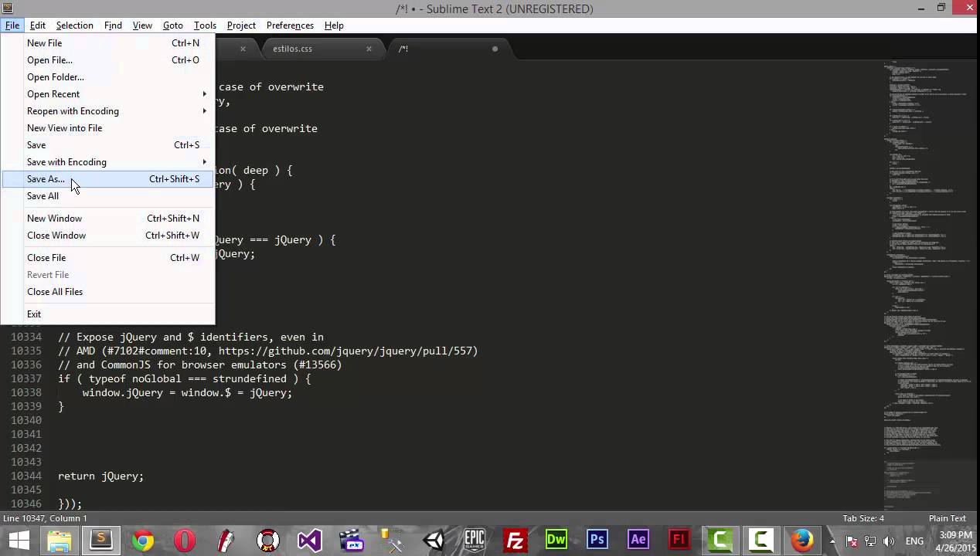The width and height of the screenshot is (980, 556).
Task: Open Adobe Flash from the taskbar
Action: click(679, 540)
